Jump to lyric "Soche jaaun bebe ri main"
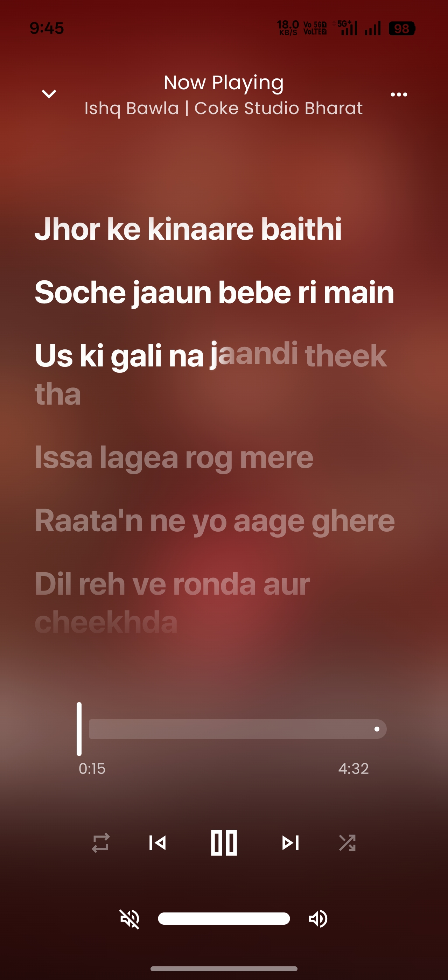Image resolution: width=448 pixels, height=980 pixels. (x=215, y=293)
